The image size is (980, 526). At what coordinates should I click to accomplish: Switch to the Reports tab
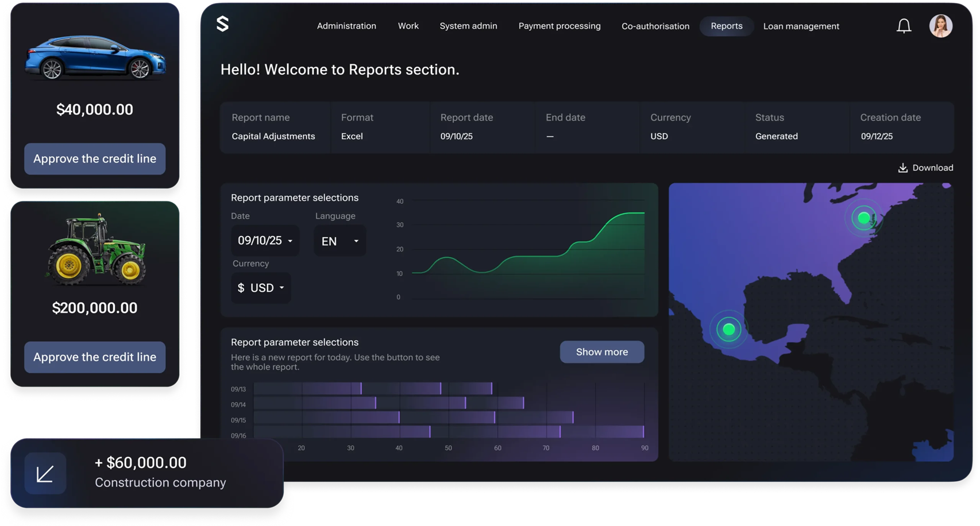pyautogui.click(x=726, y=26)
